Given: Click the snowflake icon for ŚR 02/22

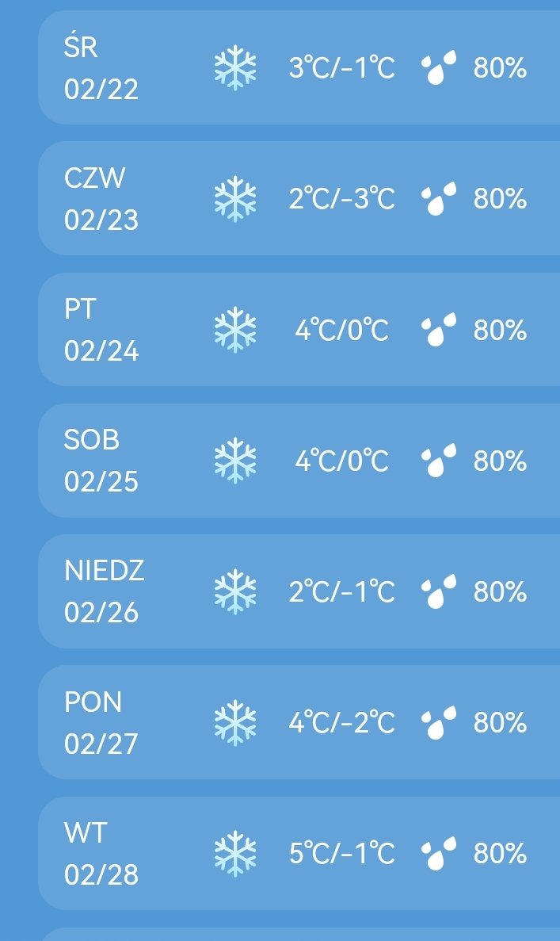Looking at the screenshot, I should click(x=235, y=68).
